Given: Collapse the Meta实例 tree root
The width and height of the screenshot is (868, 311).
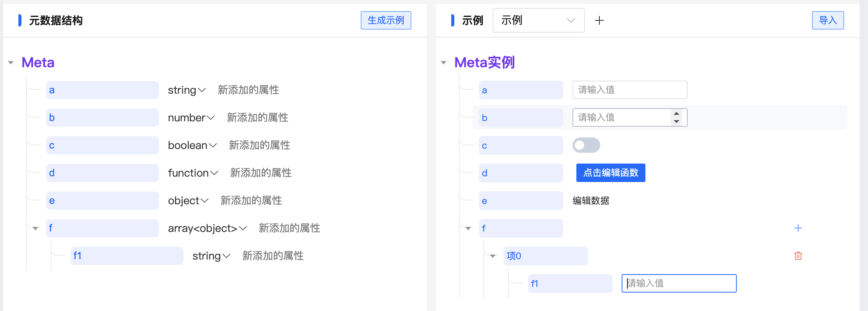Looking at the screenshot, I should 444,63.
